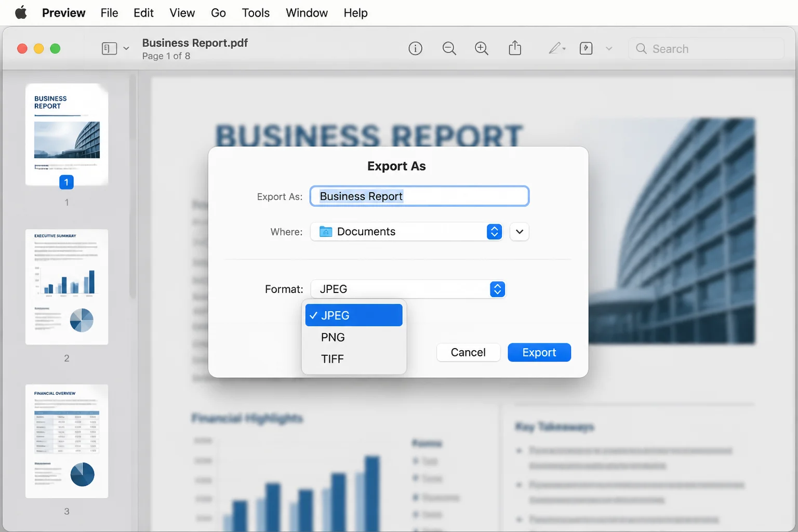Open the Apple menu
798x532 pixels.
click(21, 12)
